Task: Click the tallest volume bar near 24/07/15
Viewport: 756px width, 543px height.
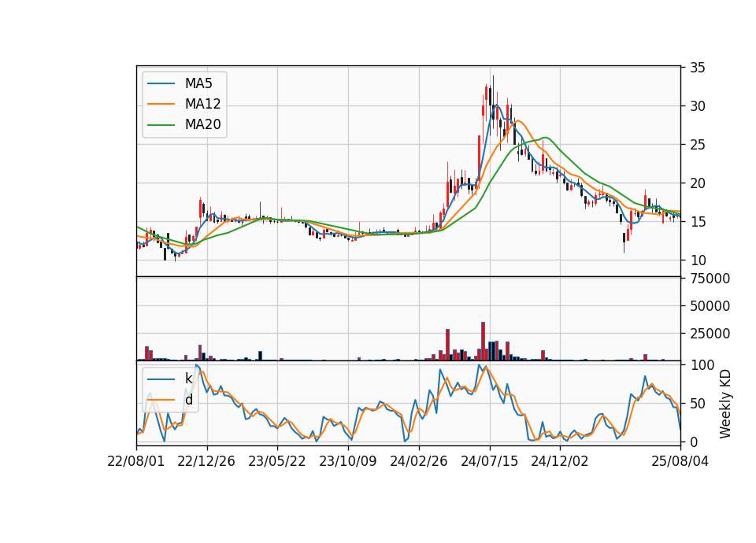Action: [x=483, y=341]
